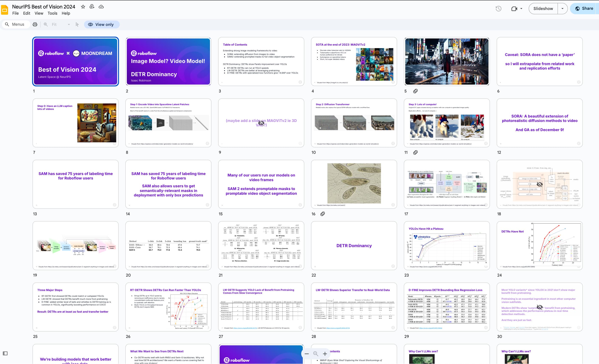
Task: Click the move to Drive folder icon
Action: (92, 7)
